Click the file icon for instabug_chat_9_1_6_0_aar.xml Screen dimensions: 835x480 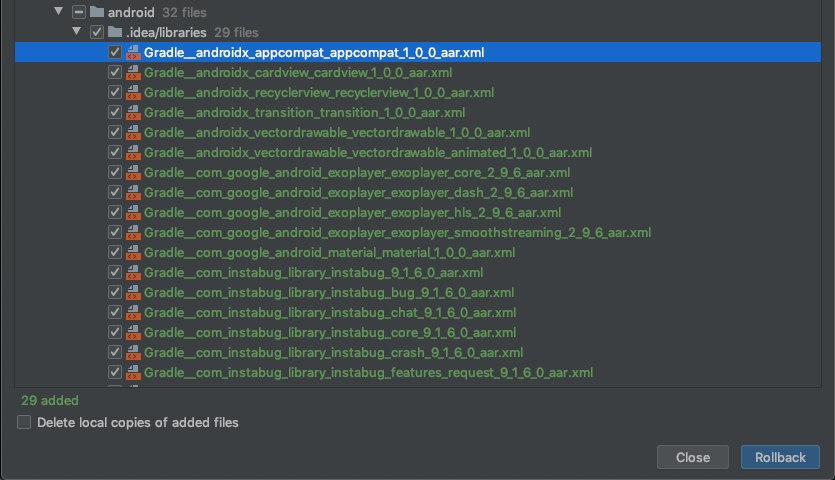(x=133, y=312)
